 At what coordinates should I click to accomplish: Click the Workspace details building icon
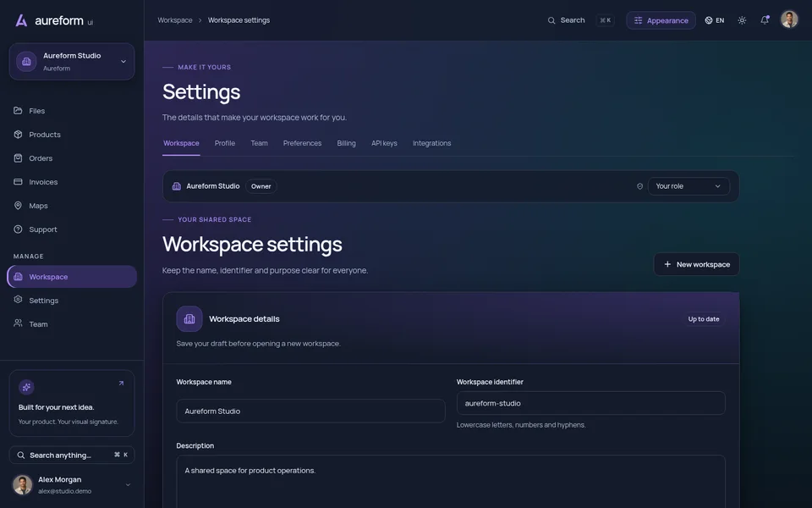click(x=189, y=319)
